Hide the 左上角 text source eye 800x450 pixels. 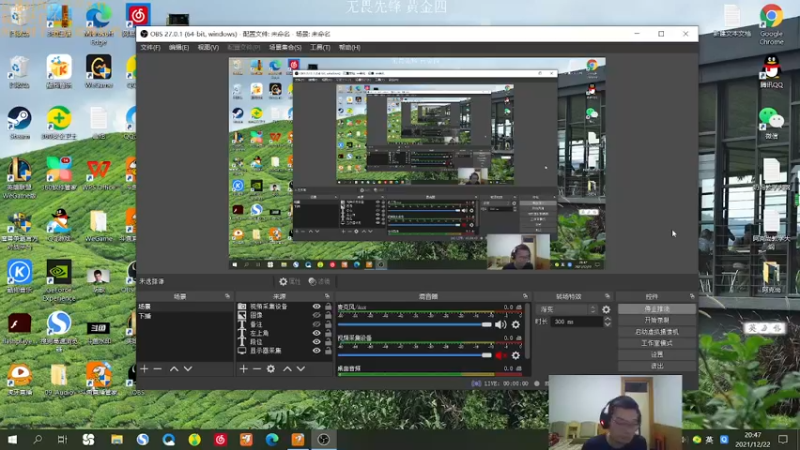pos(316,333)
